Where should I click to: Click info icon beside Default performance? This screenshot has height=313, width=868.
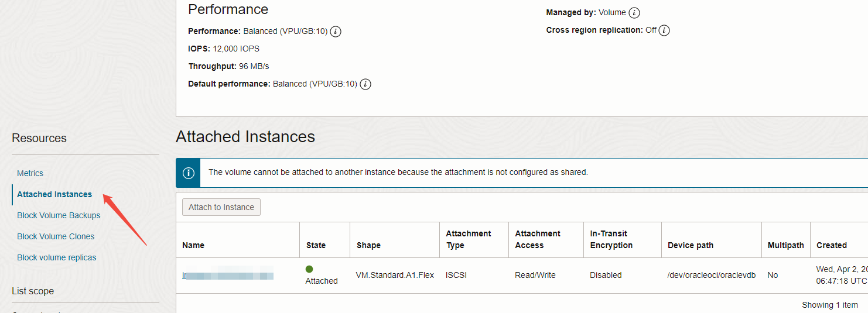tap(365, 84)
